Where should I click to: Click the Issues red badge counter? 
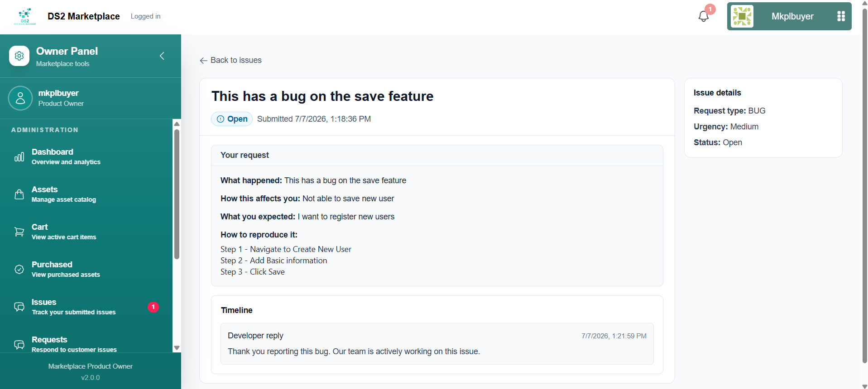click(153, 307)
